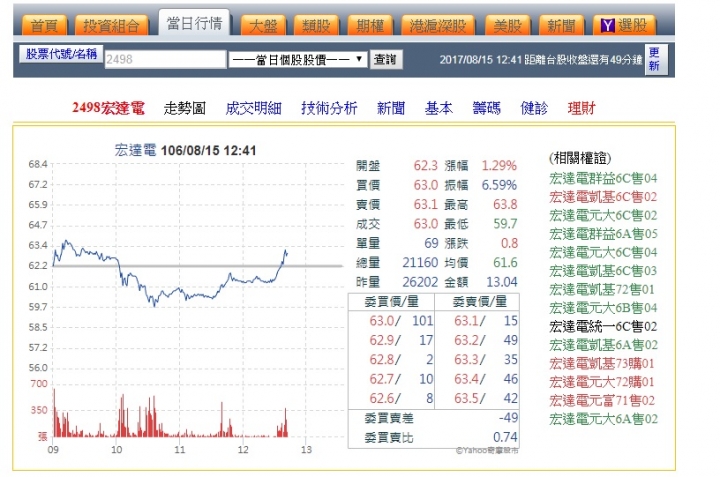
Task: Open warrant 宏達電凱基6A售02
Action: [603, 345]
